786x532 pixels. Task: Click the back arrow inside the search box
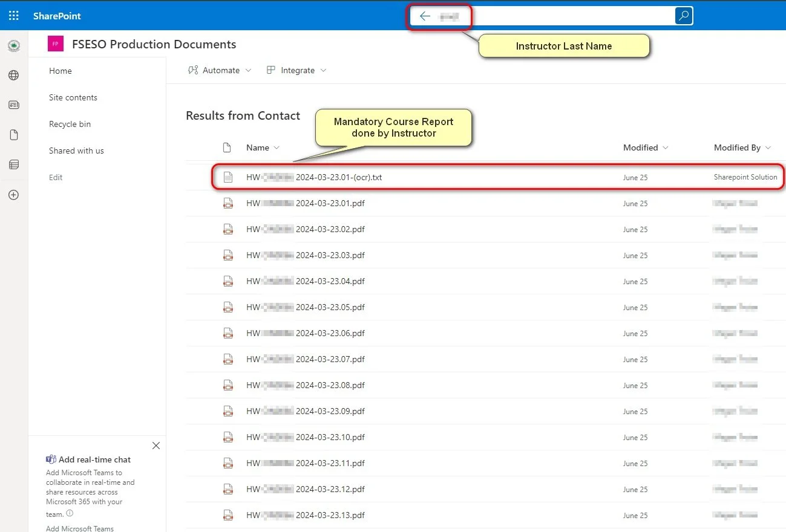[x=425, y=16]
